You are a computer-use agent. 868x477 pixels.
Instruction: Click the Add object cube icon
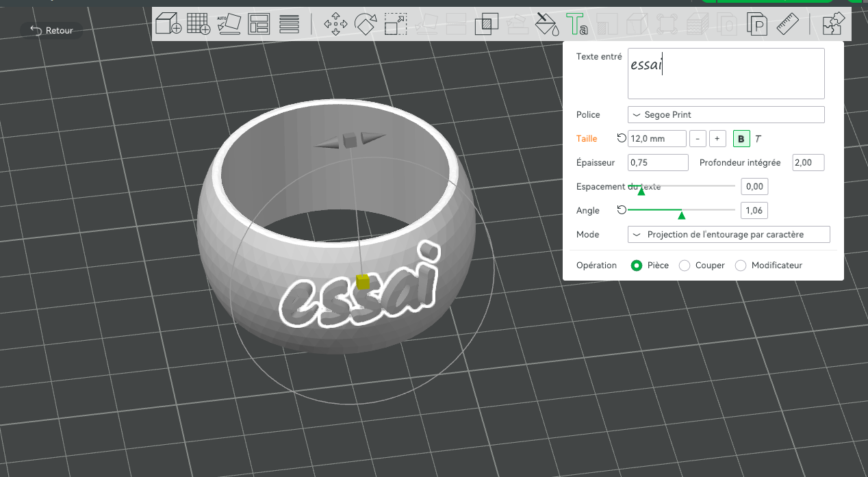coord(168,24)
